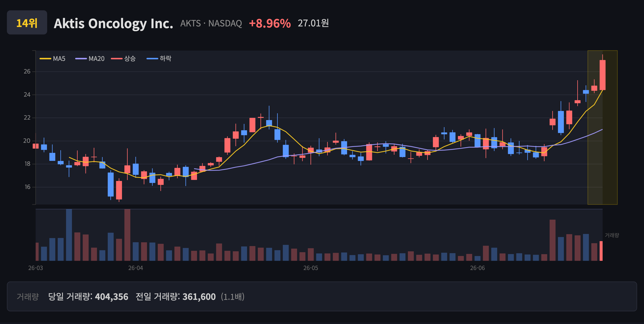The width and height of the screenshot is (644, 324).
Task: Toggle the 하락 legend item
Action: 159,59
